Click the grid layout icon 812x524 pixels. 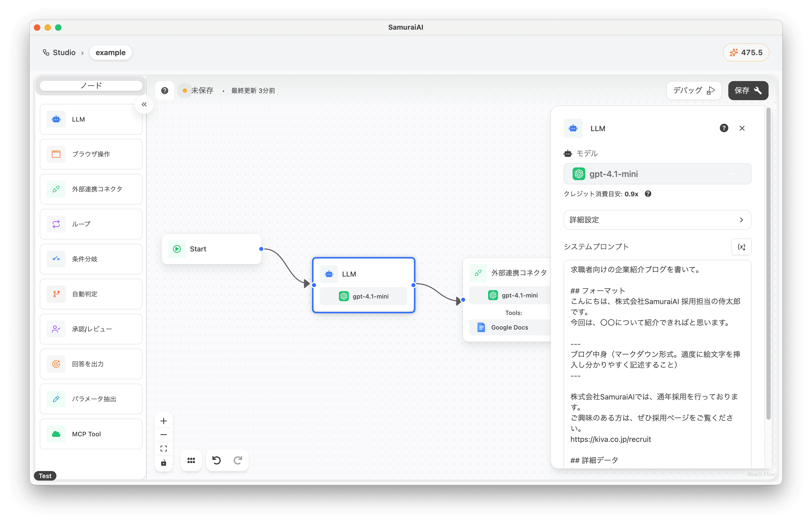pyautogui.click(x=191, y=460)
